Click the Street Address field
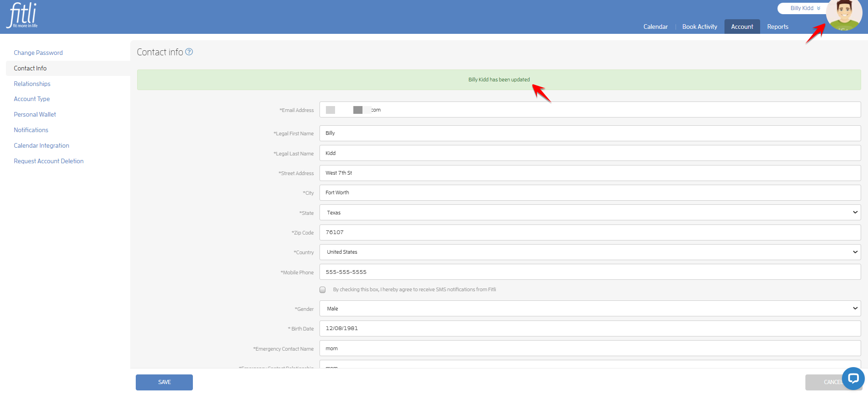The width and height of the screenshot is (868, 395). click(x=590, y=173)
